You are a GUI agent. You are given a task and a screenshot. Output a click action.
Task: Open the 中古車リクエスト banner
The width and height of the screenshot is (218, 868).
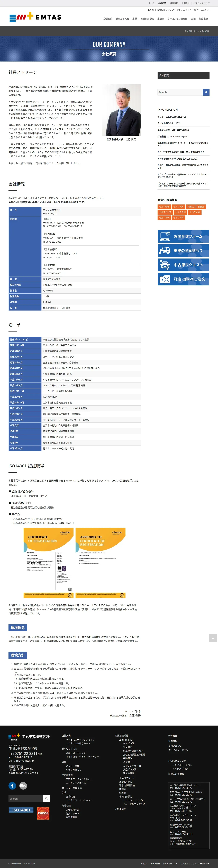click(183, 264)
